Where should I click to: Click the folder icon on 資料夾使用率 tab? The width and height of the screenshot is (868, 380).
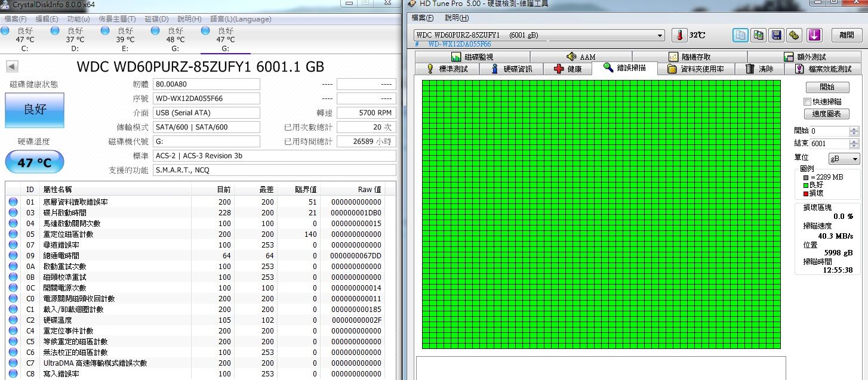point(672,69)
